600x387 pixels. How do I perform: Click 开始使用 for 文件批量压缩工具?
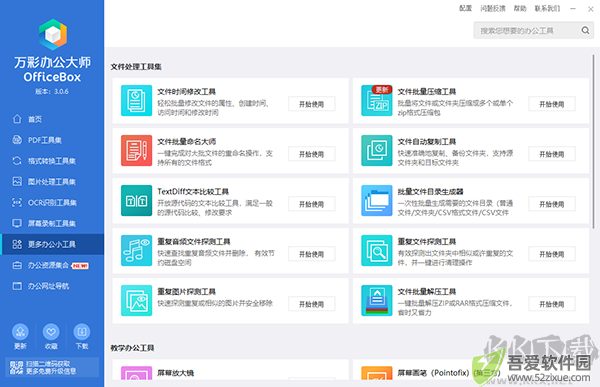552,104
